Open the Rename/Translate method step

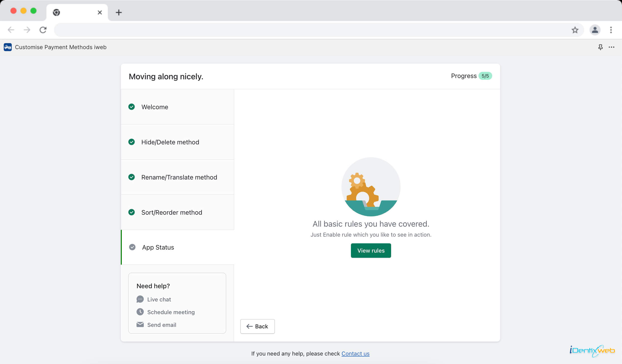[177, 177]
